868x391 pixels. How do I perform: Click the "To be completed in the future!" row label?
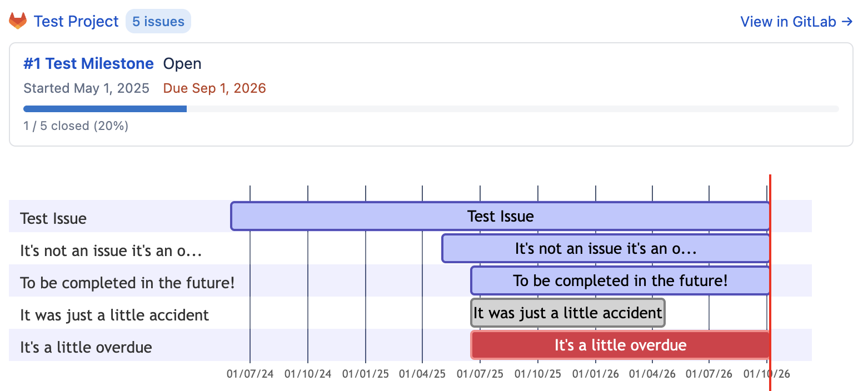(127, 283)
